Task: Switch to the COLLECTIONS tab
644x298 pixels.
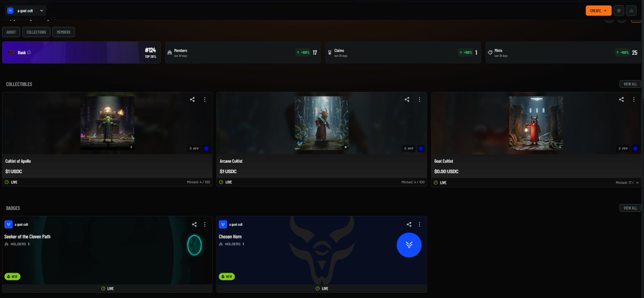Action: [36, 32]
